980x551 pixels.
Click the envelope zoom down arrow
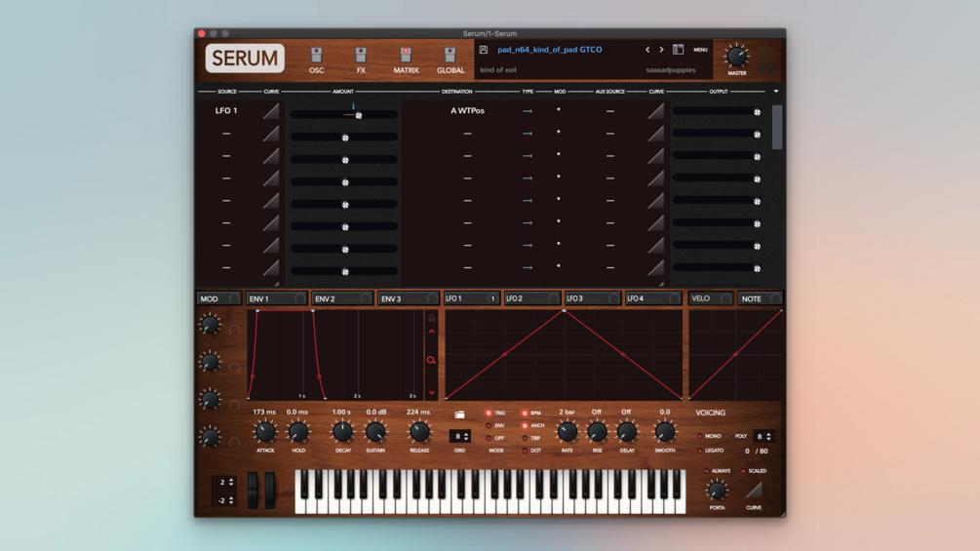(431, 392)
